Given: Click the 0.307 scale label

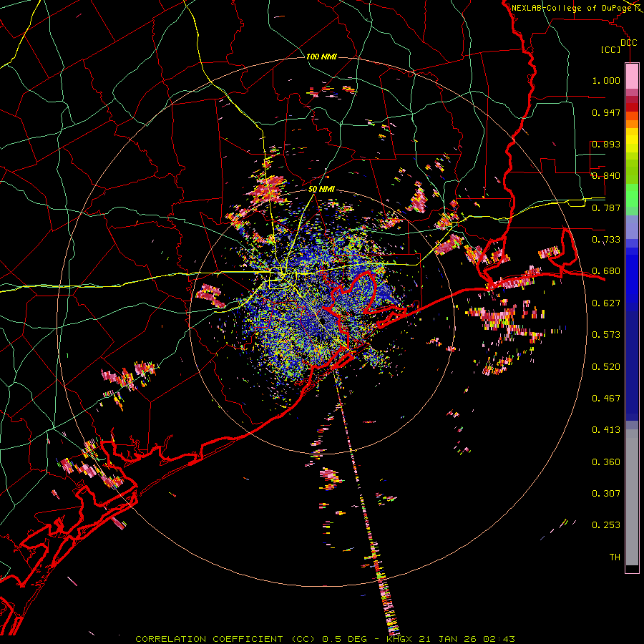Looking at the screenshot, I should tap(606, 494).
